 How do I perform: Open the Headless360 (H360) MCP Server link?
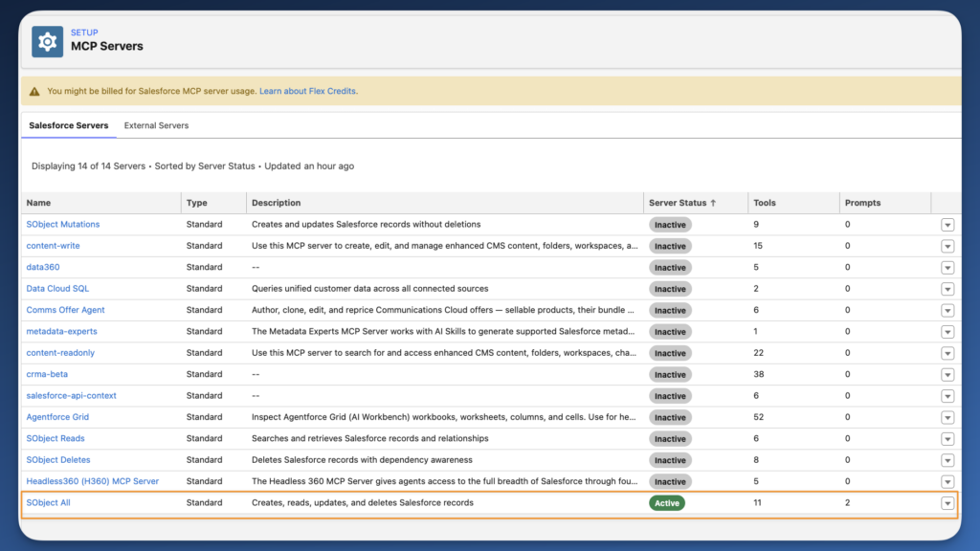(93, 481)
